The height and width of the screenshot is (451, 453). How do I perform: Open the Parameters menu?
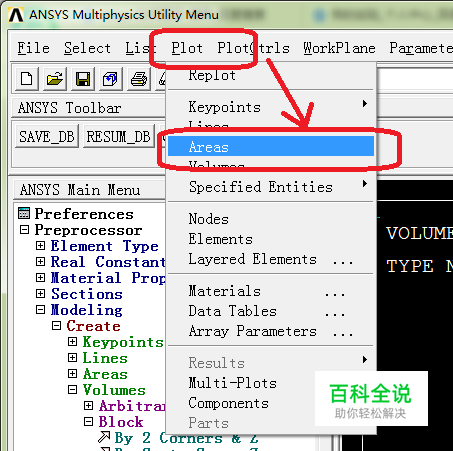tap(421, 48)
